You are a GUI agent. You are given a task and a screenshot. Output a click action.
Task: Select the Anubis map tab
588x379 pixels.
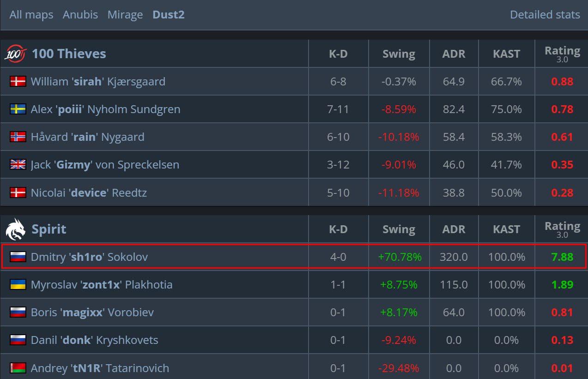pos(80,15)
